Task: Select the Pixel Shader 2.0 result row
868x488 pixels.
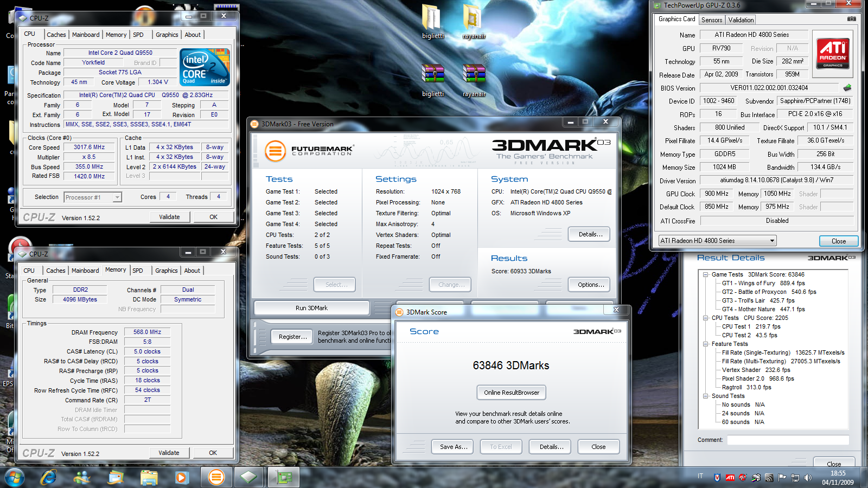Action: tap(758, 378)
